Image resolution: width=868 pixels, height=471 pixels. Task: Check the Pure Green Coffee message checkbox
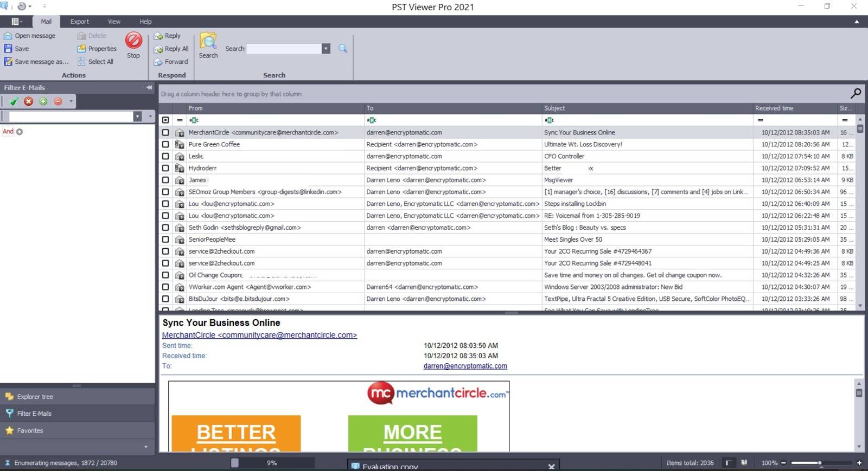pos(165,144)
